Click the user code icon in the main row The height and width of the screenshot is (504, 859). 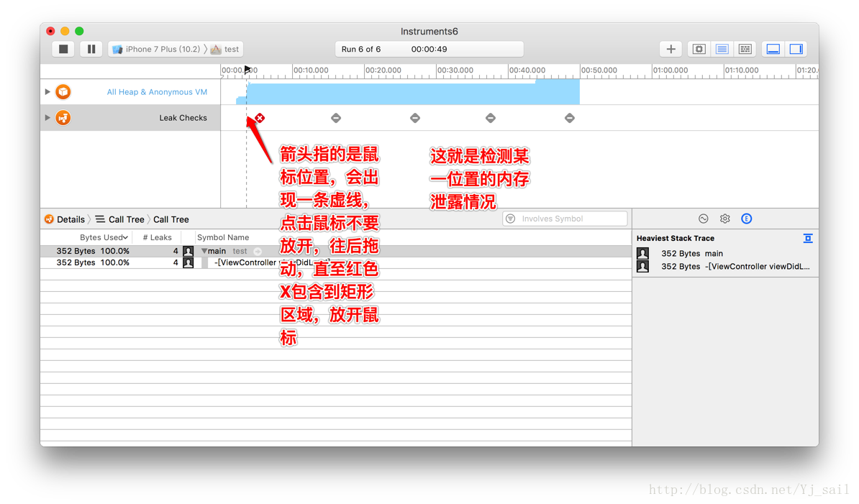click(188, 251)
